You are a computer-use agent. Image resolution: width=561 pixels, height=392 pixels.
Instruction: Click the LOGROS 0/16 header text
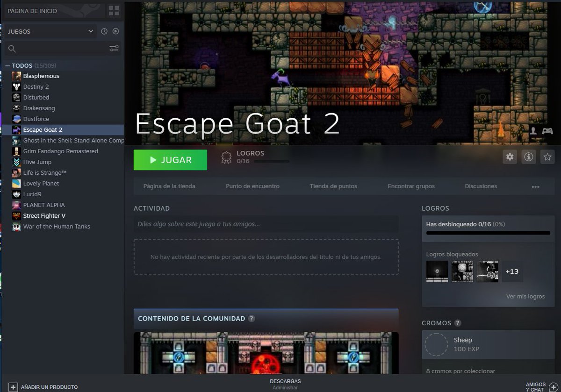pos(250,157)
